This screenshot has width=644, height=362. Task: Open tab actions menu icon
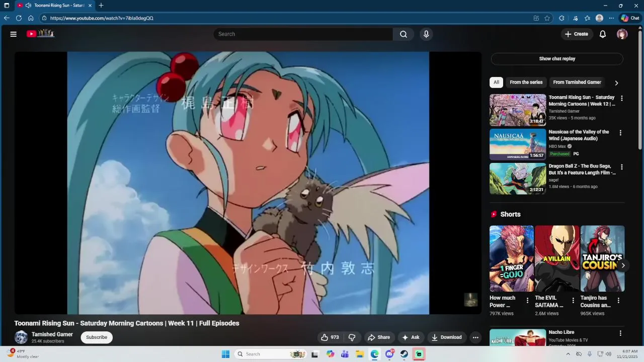[7, 6]
